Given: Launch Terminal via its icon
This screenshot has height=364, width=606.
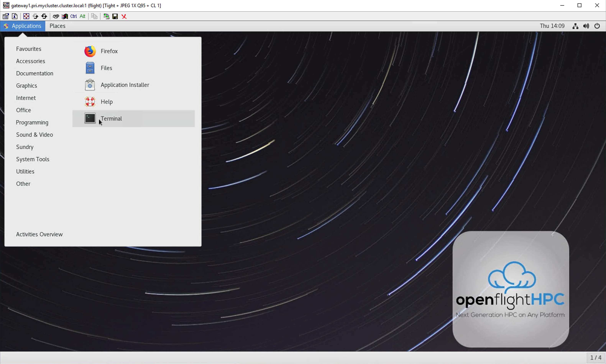Looking at the screenshot, I should tap(90, 118).
